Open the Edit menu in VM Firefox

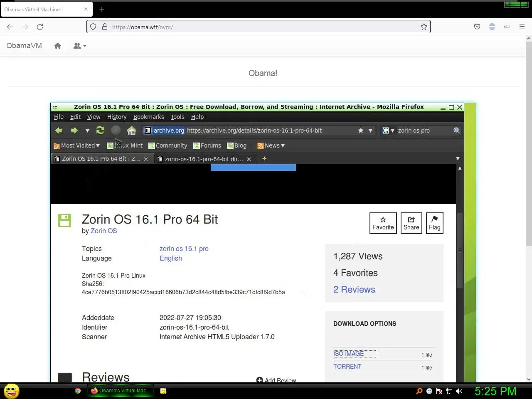(x=75, y=117)
